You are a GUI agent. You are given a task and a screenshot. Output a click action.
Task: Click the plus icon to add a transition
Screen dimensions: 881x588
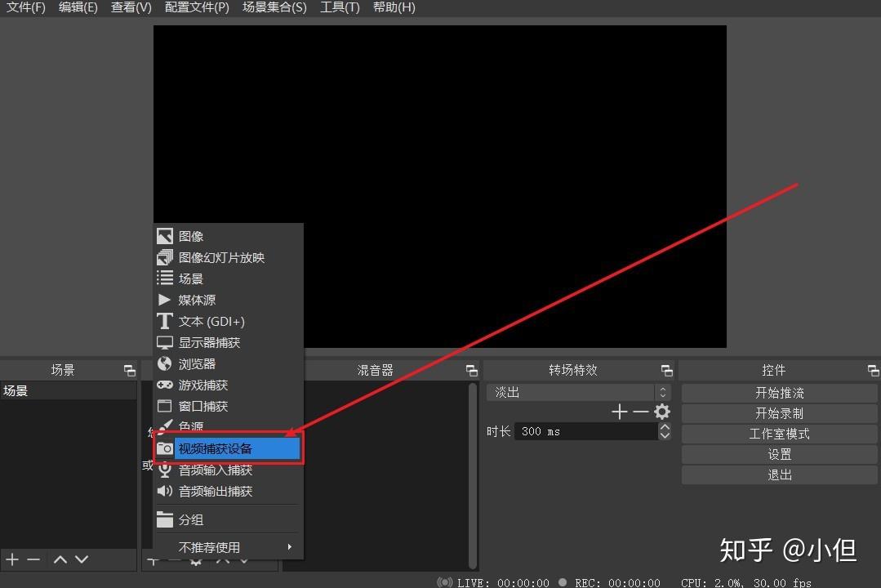click(x=618, y=412)
